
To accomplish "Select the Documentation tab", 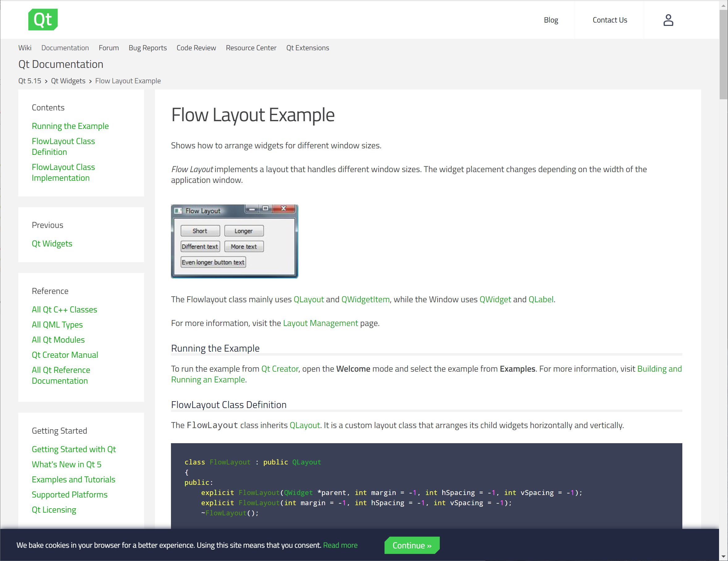I will pos(65,47).
